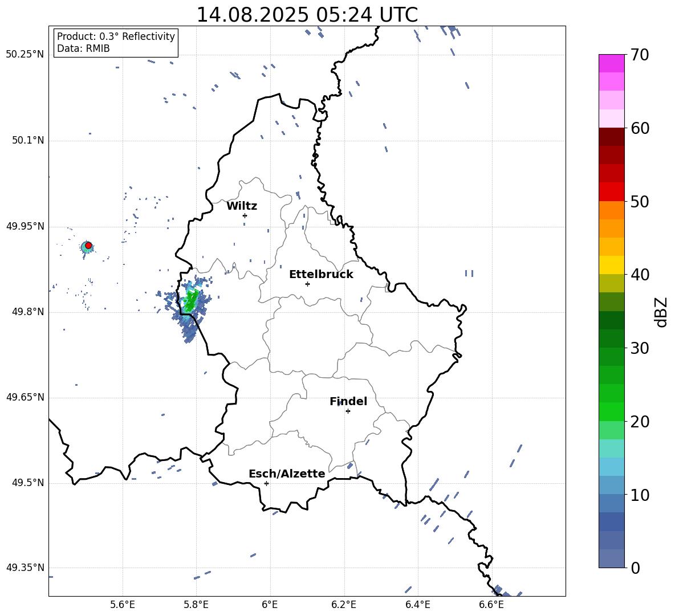675x616 pixels.
Task: Click the light blue swatch just above 10 dBZ
Action: click(x=612, y=485)
